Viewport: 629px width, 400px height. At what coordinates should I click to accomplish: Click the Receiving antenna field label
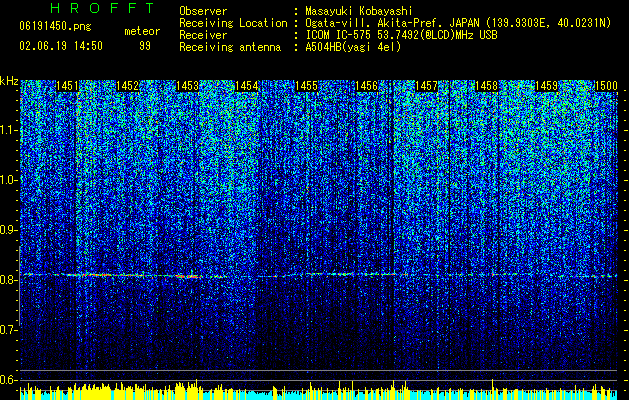(x=230, y=47)
